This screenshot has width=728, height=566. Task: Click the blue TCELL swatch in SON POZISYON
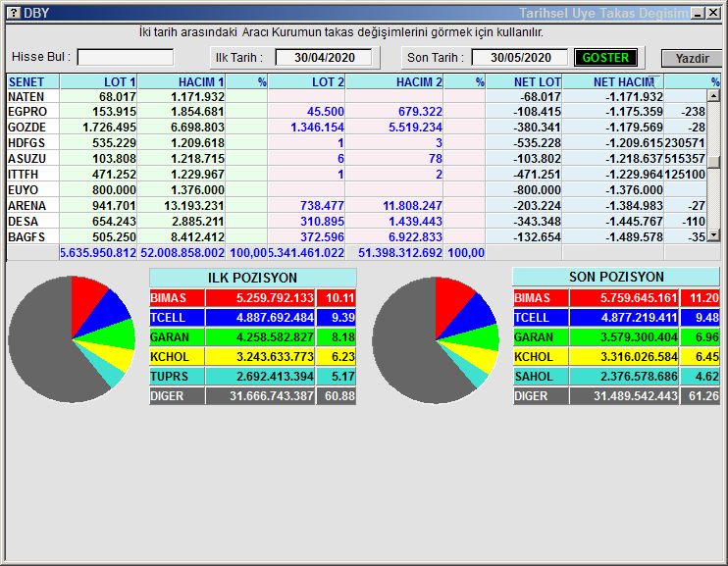pyautogui.click(x=541, y=318)
